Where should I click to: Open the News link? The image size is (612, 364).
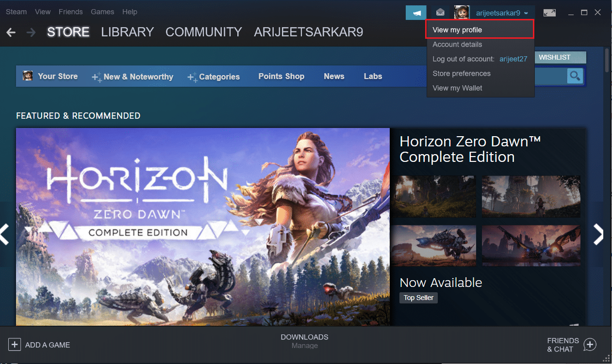pyautogui.click(x=334, y=76)
